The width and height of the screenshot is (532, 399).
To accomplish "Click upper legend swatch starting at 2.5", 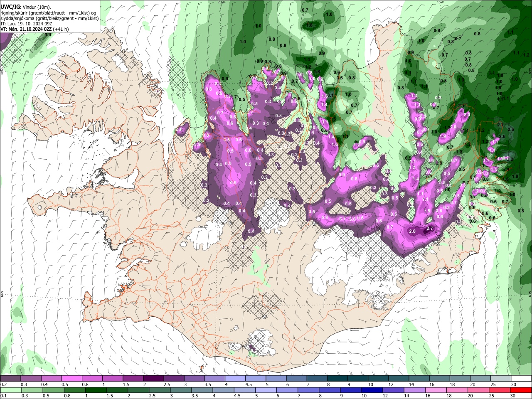I will click(x=174, y=379).
